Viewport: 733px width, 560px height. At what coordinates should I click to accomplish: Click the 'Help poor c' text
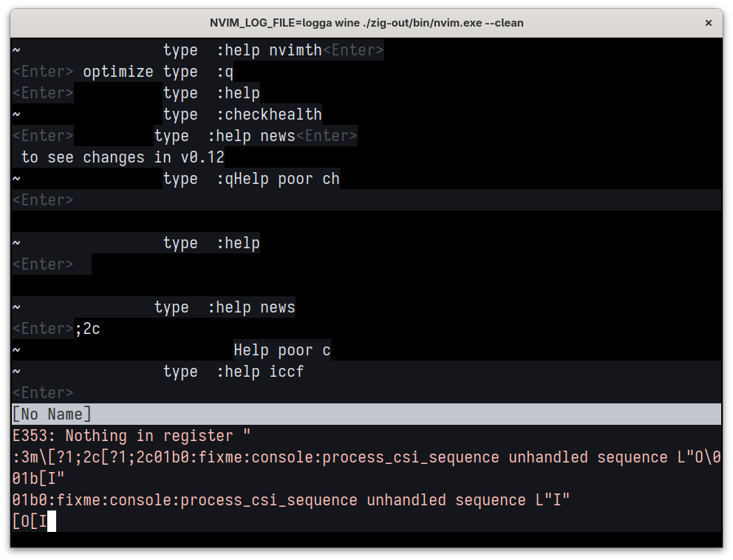pyautogui.click(x=282, y=351)
